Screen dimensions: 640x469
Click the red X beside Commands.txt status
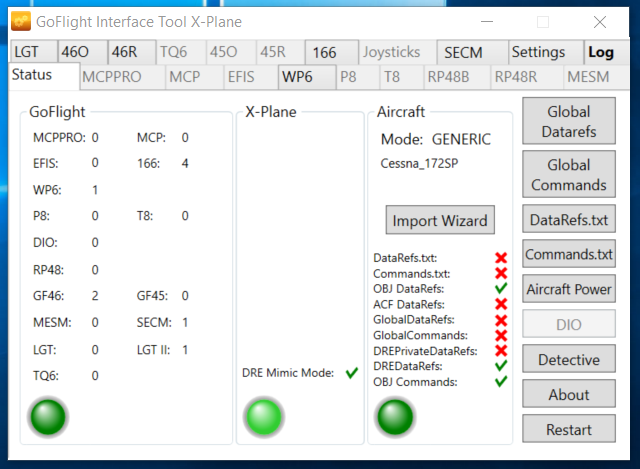coord(501,273)
